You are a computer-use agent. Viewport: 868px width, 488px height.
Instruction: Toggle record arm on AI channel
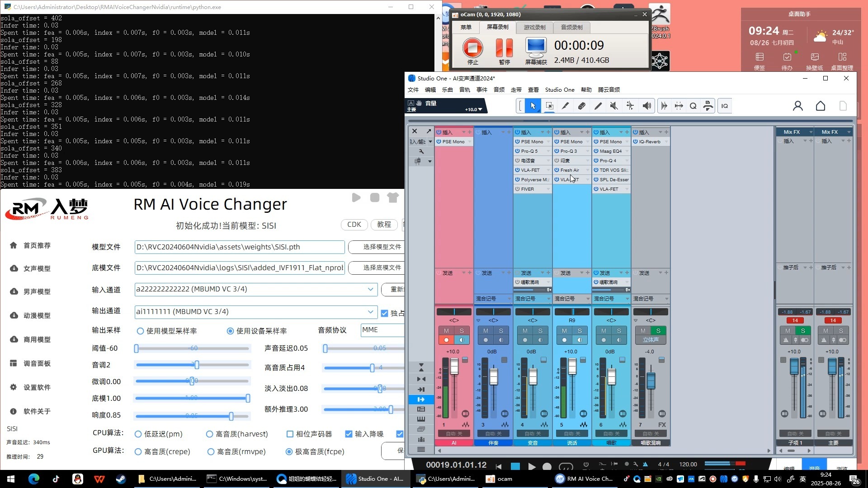point(446,340)
